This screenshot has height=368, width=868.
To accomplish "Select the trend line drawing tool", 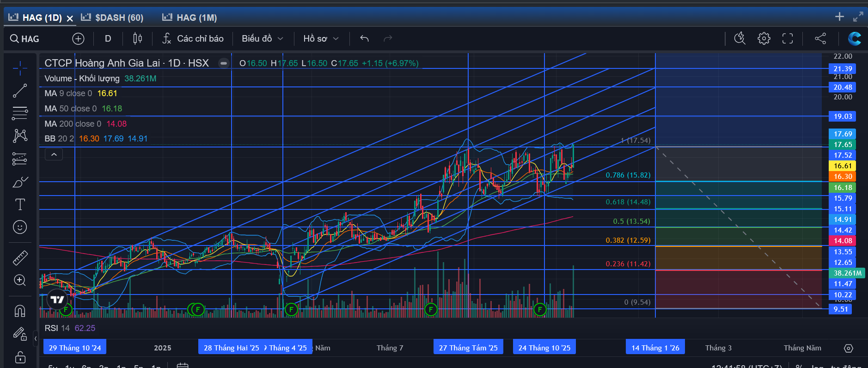I will point(20,91).
